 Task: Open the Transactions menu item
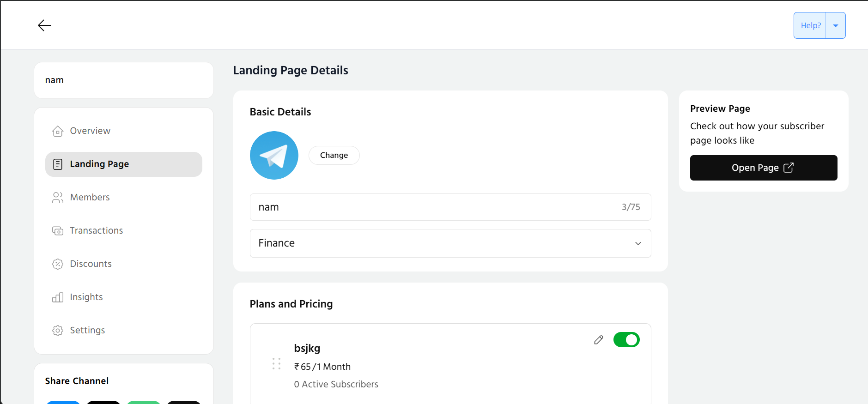pos(97,231)
